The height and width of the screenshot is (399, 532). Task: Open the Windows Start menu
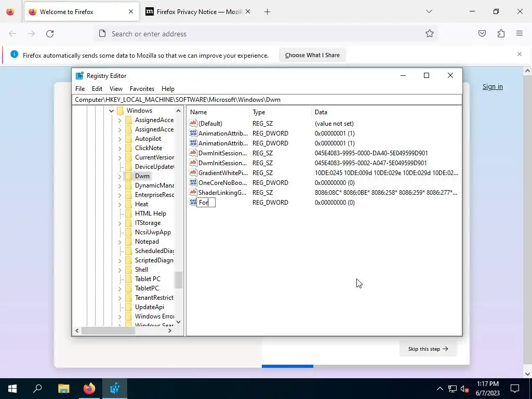[12, 389]
